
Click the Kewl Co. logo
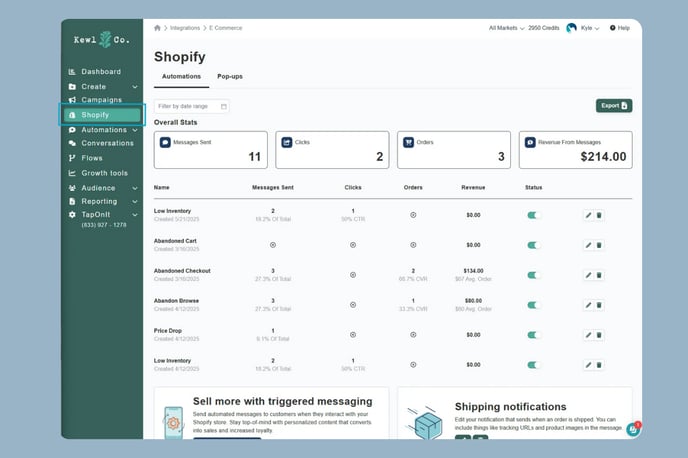(x=102, y=40)
